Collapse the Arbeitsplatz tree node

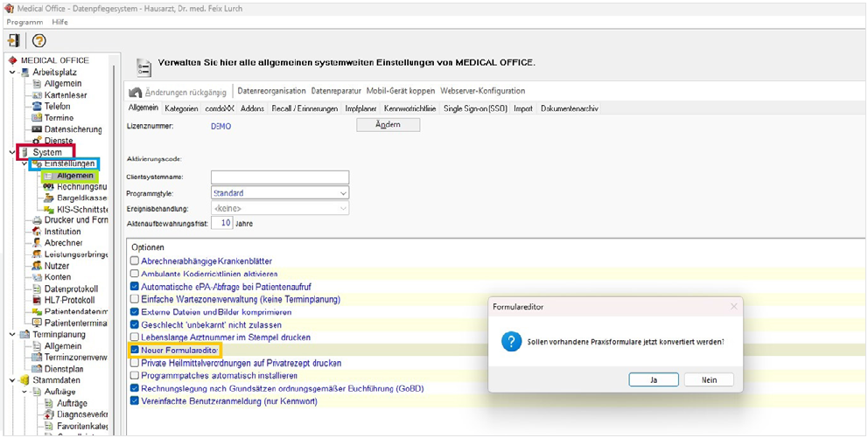12,73
